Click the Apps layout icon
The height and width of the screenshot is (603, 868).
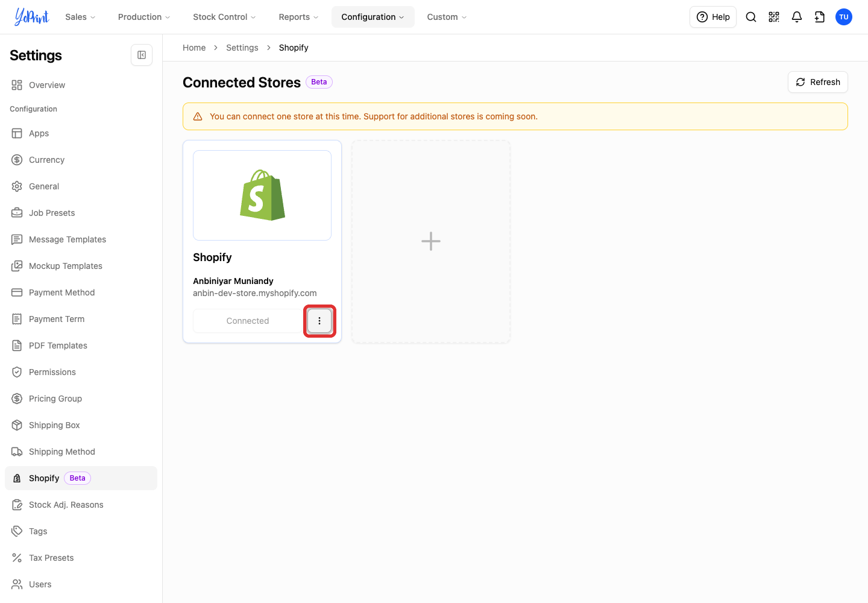(17, 133)
